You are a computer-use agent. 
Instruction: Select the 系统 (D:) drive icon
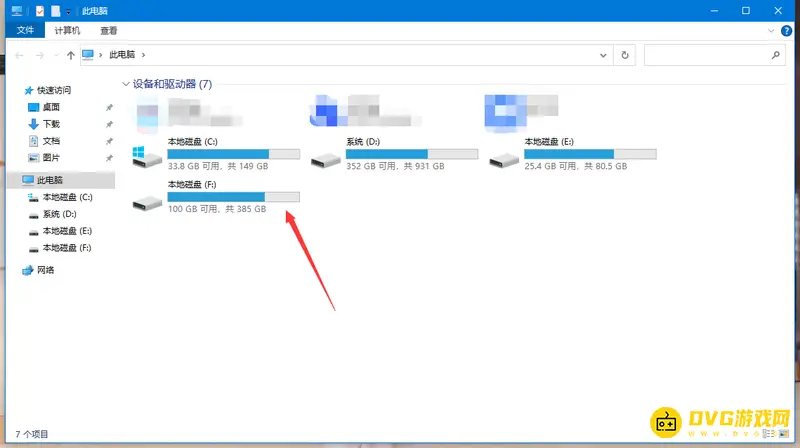pos(325,158)
